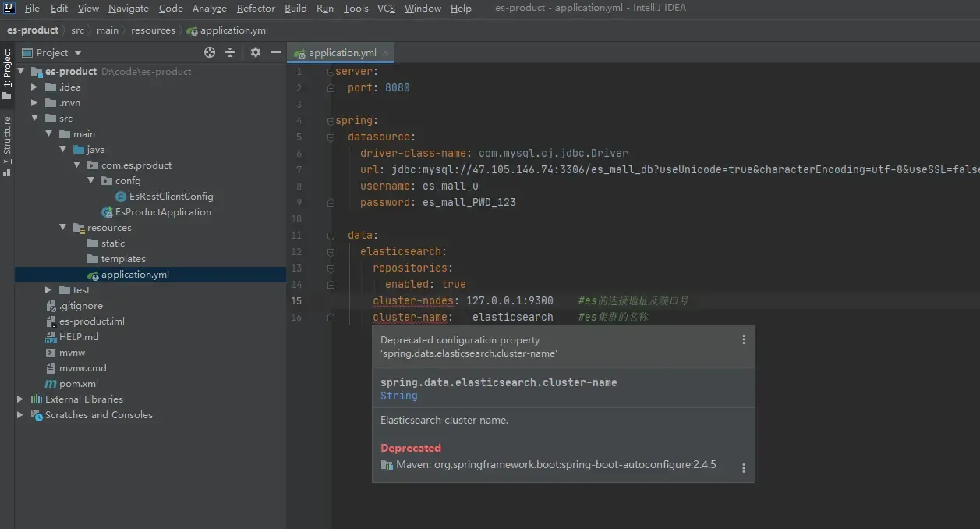The height and width of the screenshot is (529, 980).
Task: Click the locate (crosshair) icon in Project panel
Action: pyautogui.click(x=210, y=52)
